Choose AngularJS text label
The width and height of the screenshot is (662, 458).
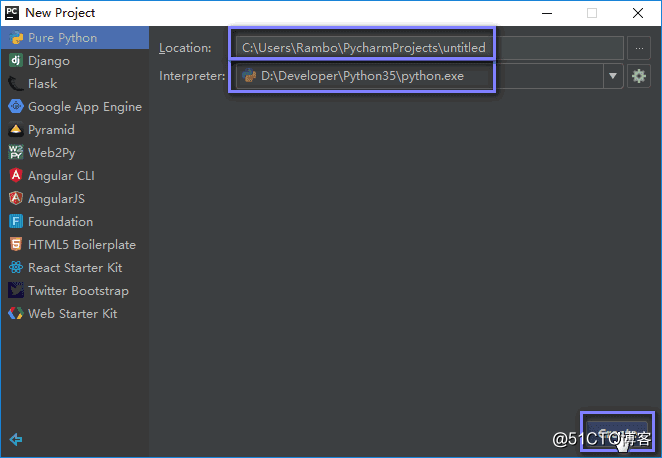(x=56, y=199)
